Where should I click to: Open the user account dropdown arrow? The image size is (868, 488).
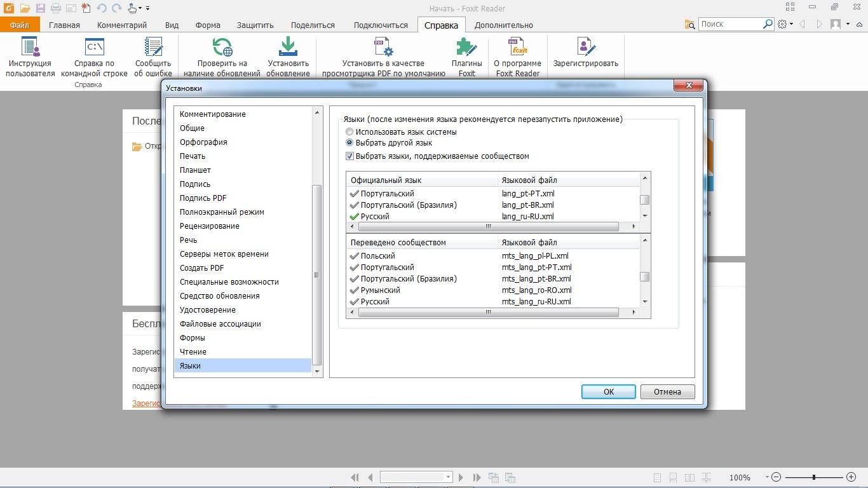[x=848, y=24]
